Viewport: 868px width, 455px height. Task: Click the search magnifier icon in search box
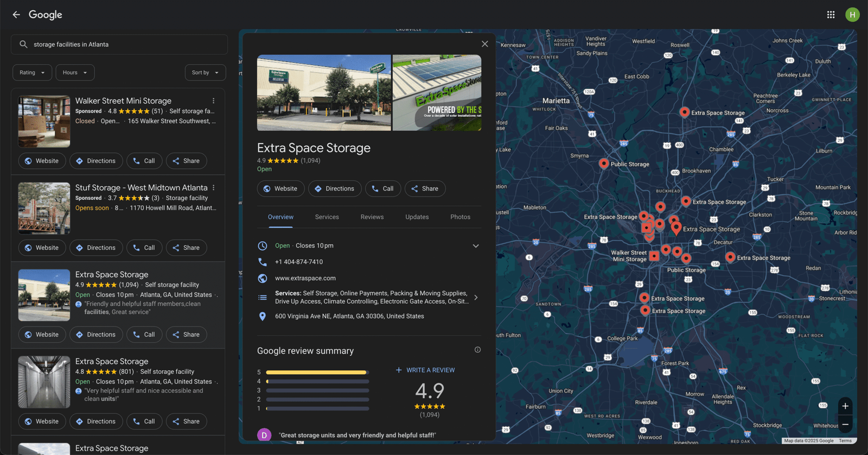point(23,45)
